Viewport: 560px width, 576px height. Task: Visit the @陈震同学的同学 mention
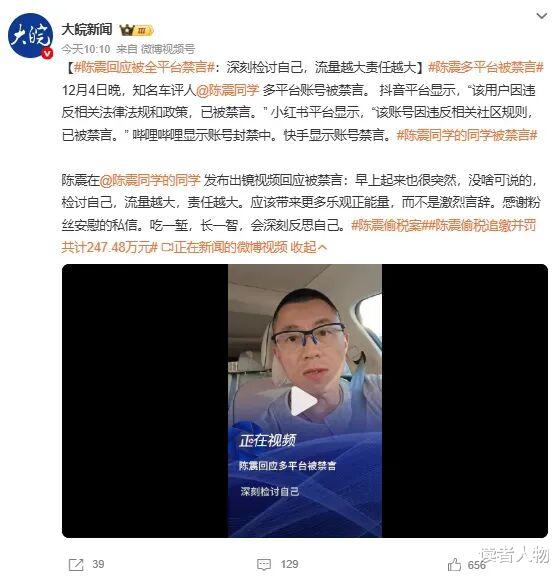pyautogui.click(x=150, y=180)
